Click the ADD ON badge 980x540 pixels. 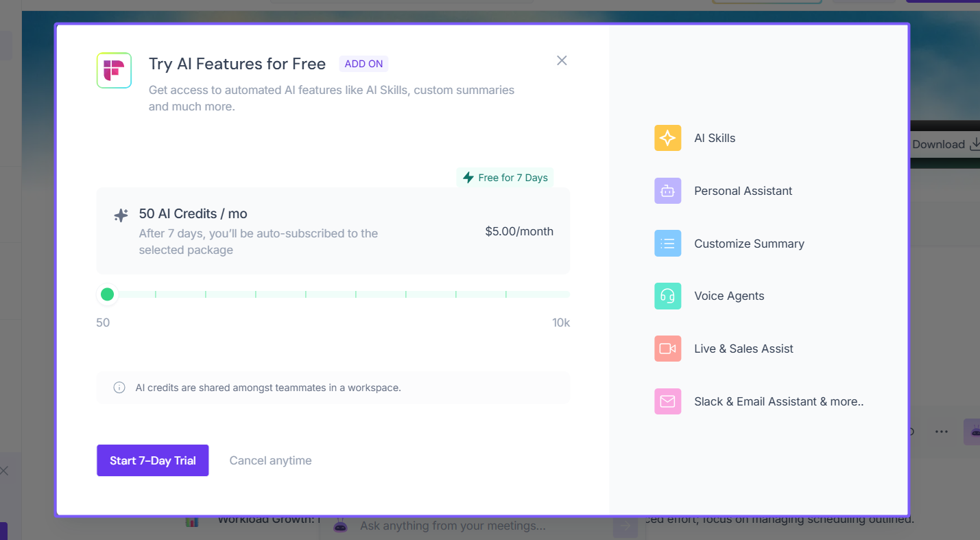tap(363, 64)
